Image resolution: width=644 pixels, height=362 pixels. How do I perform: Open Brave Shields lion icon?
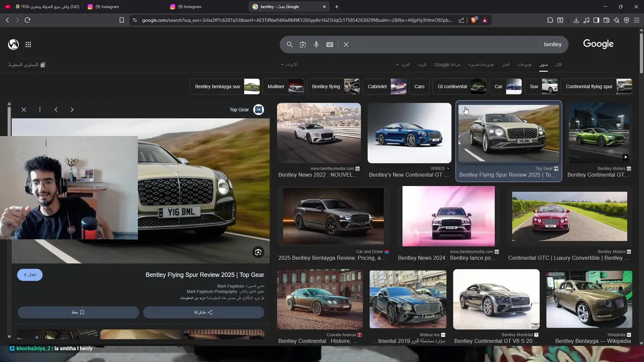pyautogui.click(x=474, y=20)
